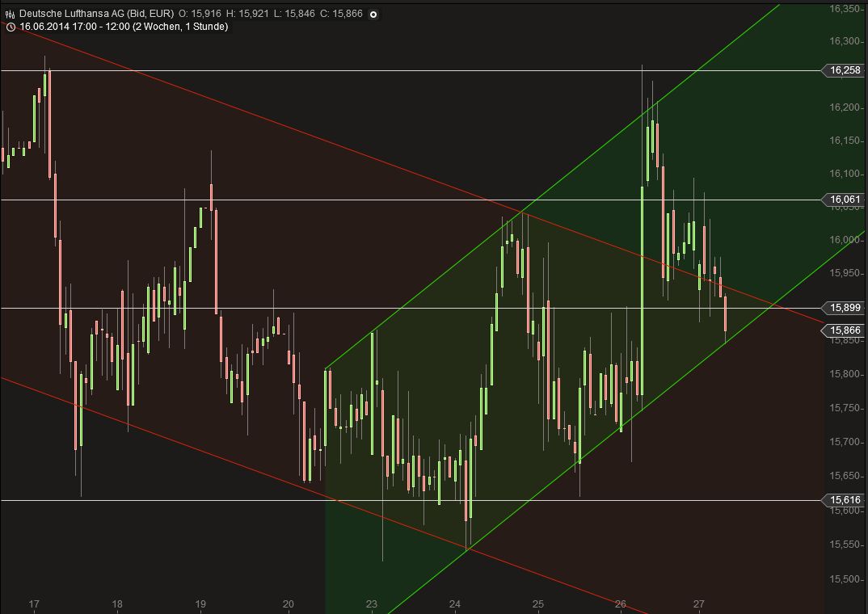Click the candlestick chart type icon
Image resolution: width=868 pixels, height=614 pixels.
[x=10, y=14]
